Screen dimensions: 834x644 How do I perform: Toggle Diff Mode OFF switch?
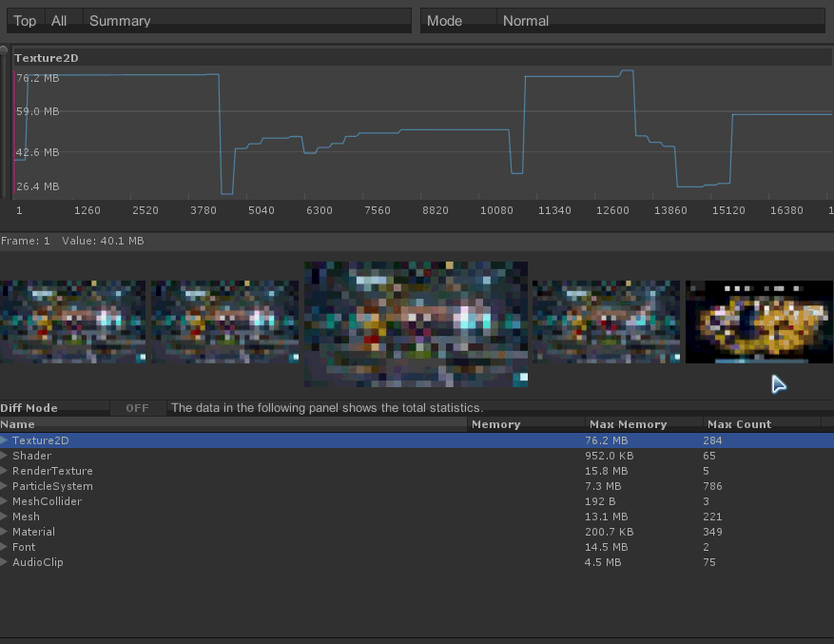pos(137,408)
